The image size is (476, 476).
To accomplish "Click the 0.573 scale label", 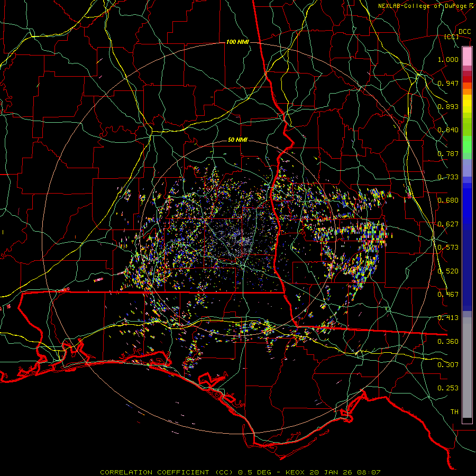I will (448, 248).
